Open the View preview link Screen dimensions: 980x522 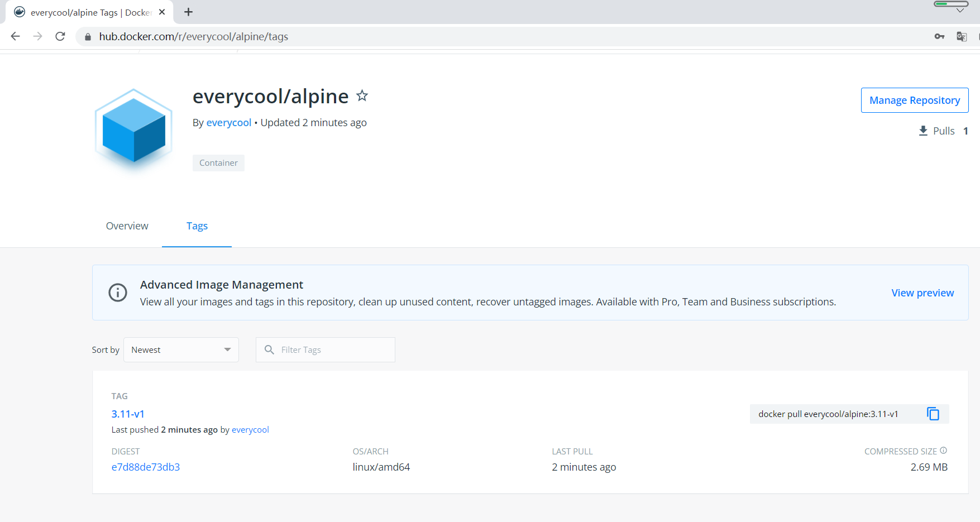[x=922, y=293]
